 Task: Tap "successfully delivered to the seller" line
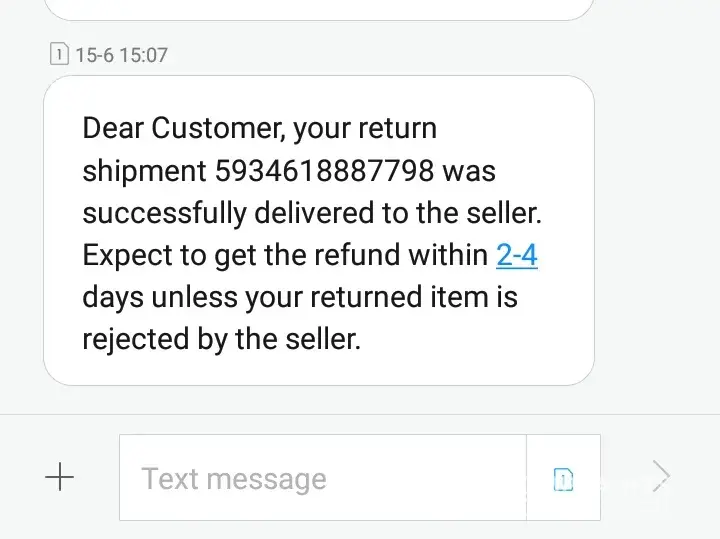tap(312, 213)
